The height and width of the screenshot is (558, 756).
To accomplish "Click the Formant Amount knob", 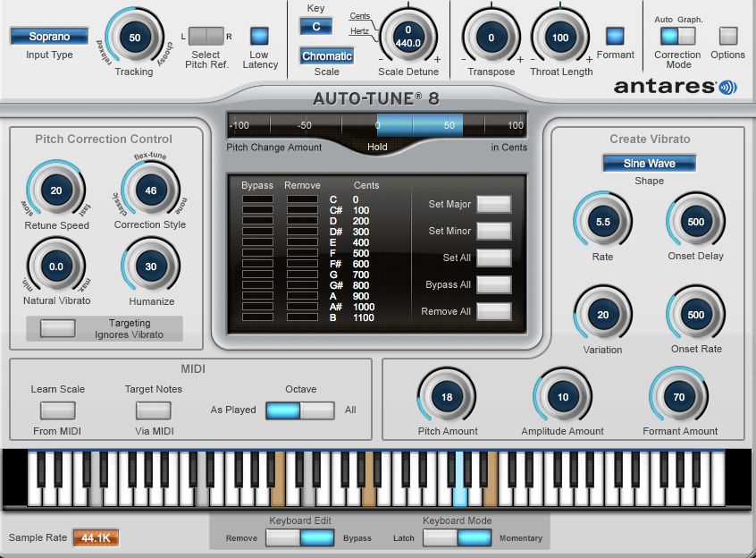I will tap(678, 394).
